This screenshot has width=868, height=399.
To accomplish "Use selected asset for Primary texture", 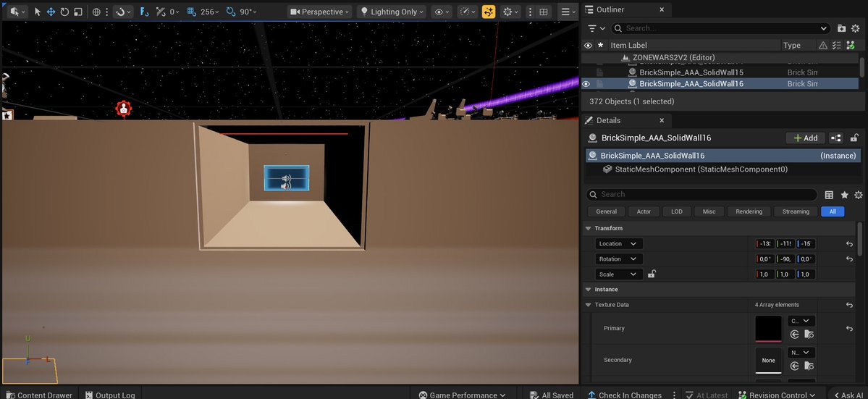I will (795, 335).
